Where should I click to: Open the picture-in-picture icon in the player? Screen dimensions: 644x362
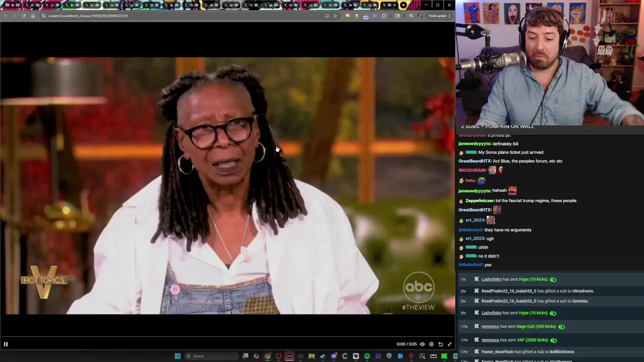[x=440, y=344]
